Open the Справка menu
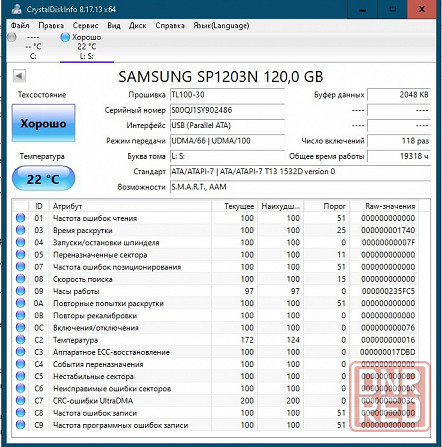 (170, 26)
